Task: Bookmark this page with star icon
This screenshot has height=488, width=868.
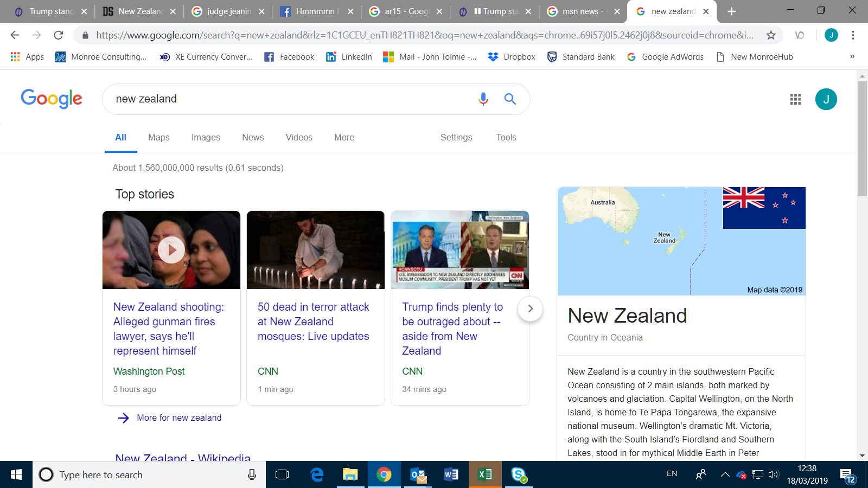Action: 771,35
